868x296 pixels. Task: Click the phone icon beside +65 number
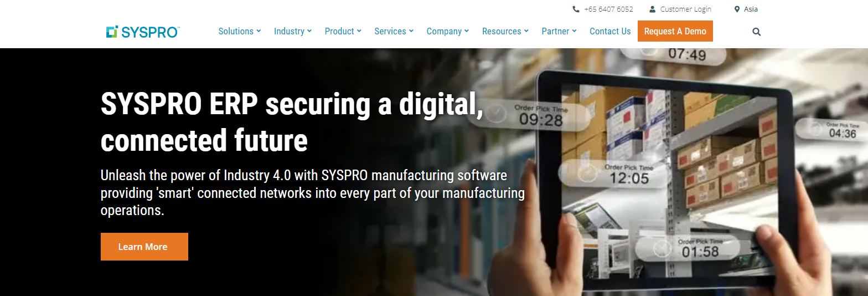point(576,9)
